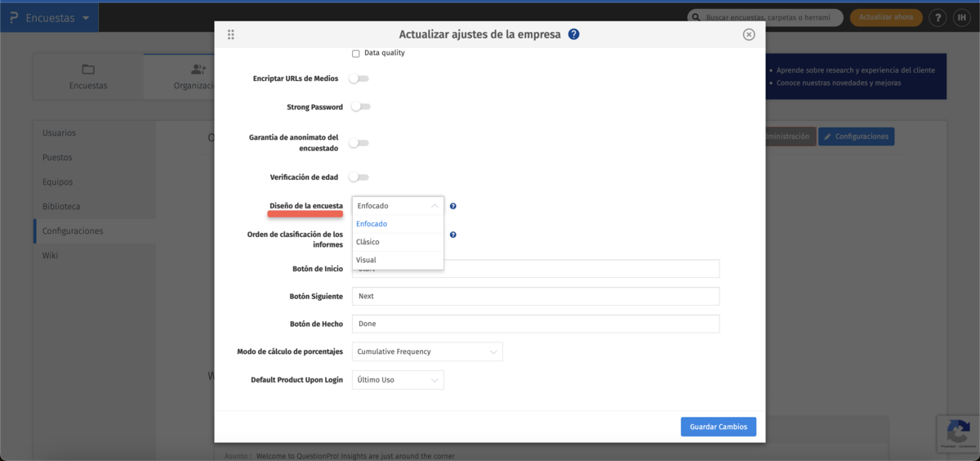The height and width of the screenshot is (461, 980).
Task: Turn on Verificación de edad switch
Action: coord(359,177)
